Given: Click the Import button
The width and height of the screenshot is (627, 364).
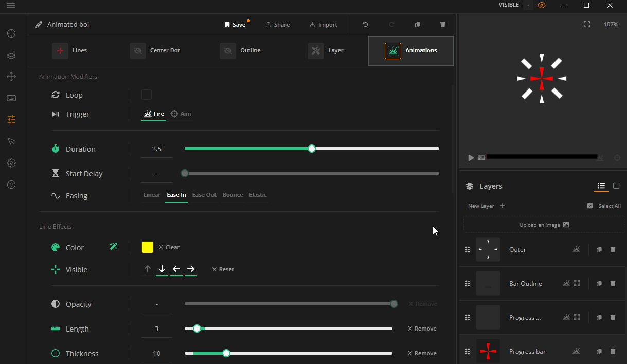Looking at the screenshot, I should tap(324, 24).
